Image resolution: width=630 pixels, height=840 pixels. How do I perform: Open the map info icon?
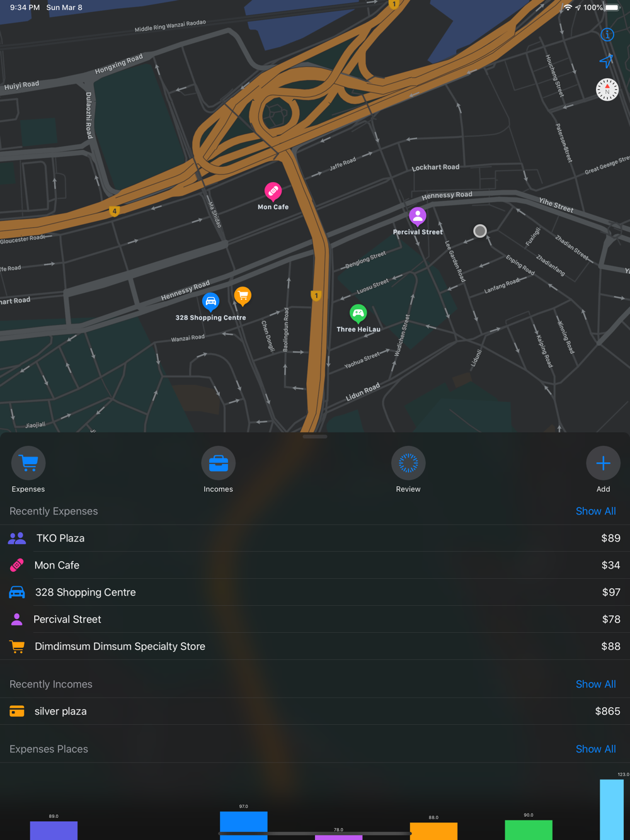click(x=607, y=35)
